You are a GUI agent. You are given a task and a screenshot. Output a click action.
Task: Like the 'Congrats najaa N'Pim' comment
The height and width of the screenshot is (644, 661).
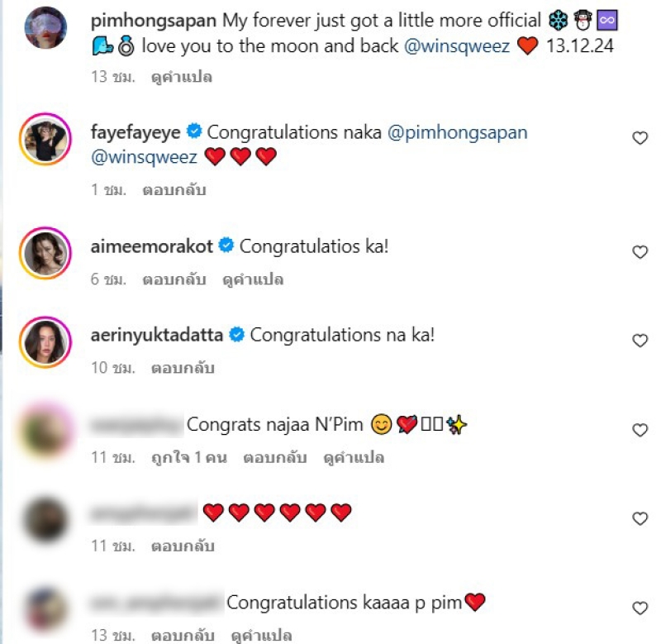(x=640, y=430)
